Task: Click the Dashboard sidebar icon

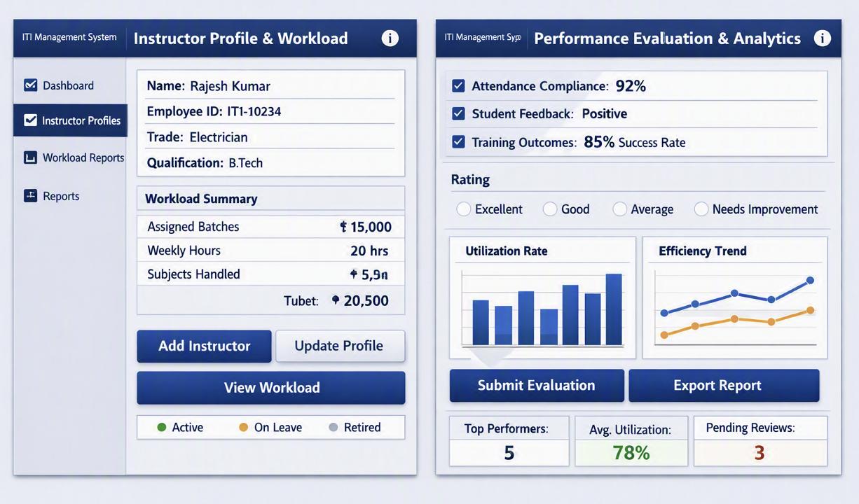Action: 30,85
